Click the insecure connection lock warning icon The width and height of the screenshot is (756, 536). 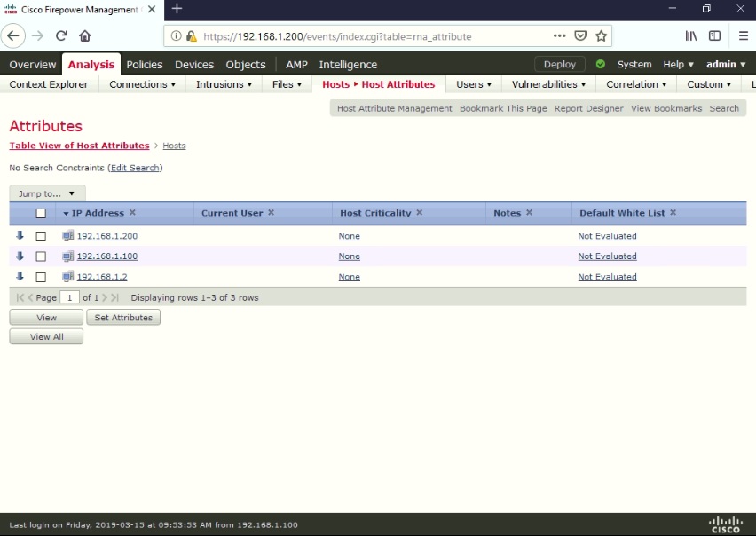[x=191, y=36]
